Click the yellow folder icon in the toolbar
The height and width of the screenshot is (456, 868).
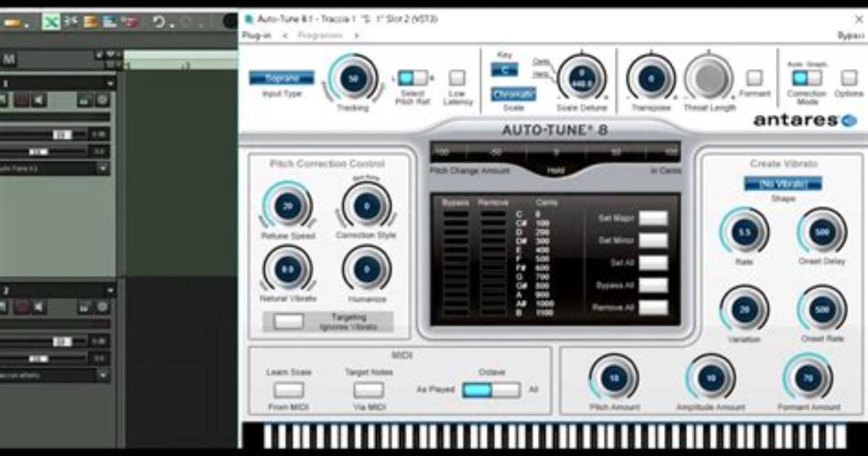click(x=13, y=23)
